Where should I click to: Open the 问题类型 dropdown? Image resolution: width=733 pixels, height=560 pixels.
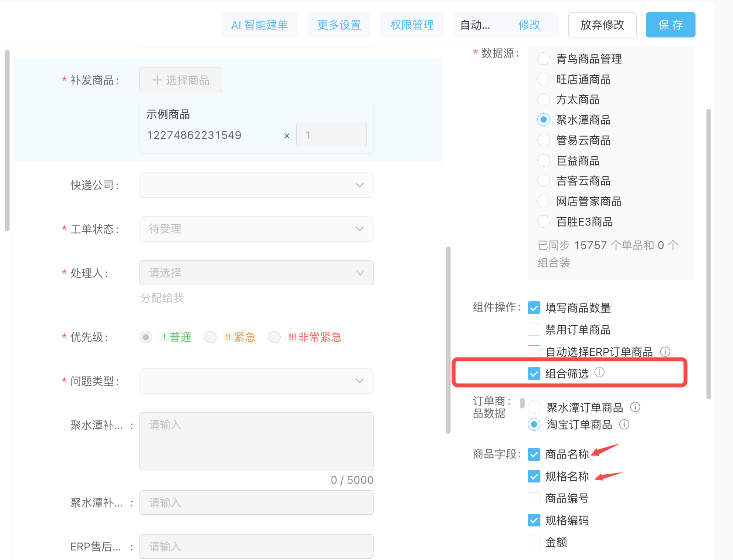click(256, 381)
